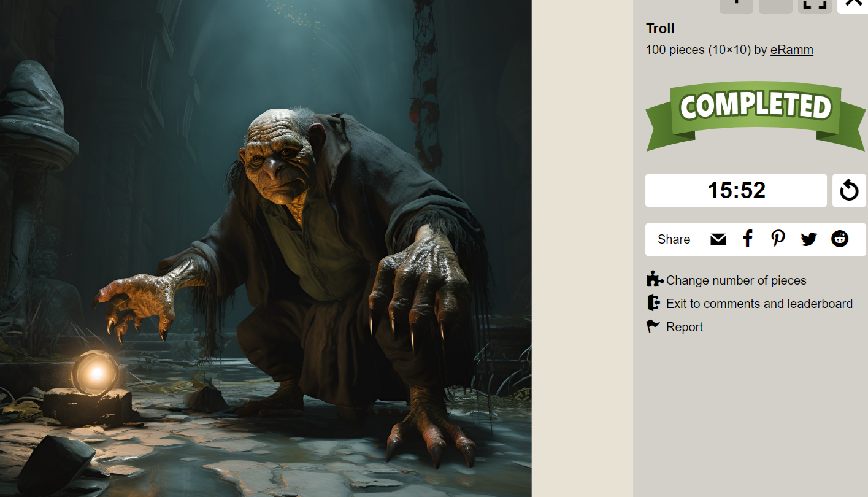Share the puzzle on Pinterest

[x=778, y=239]
